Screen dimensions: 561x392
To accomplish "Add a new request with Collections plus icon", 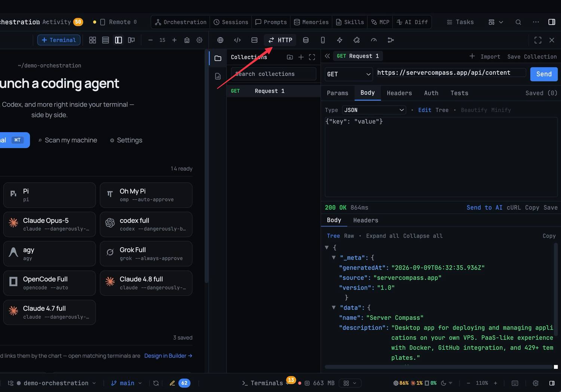I will point(301,57).
